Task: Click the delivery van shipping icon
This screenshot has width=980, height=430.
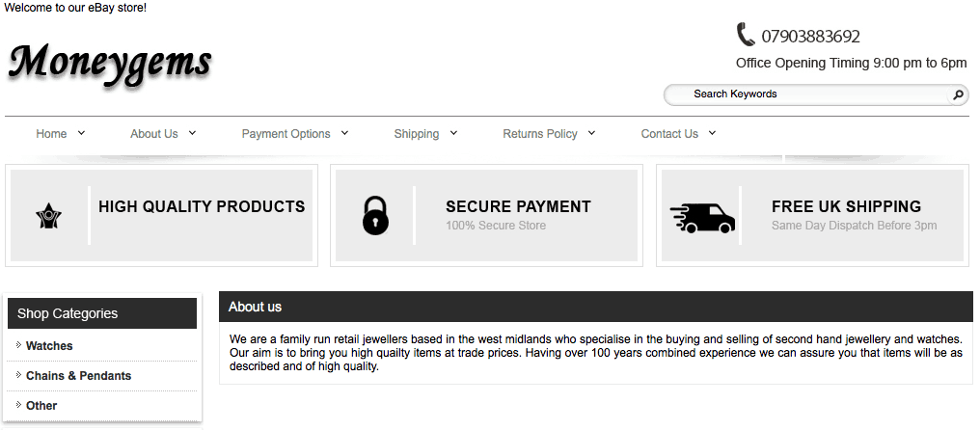Action: coord(702,218)
